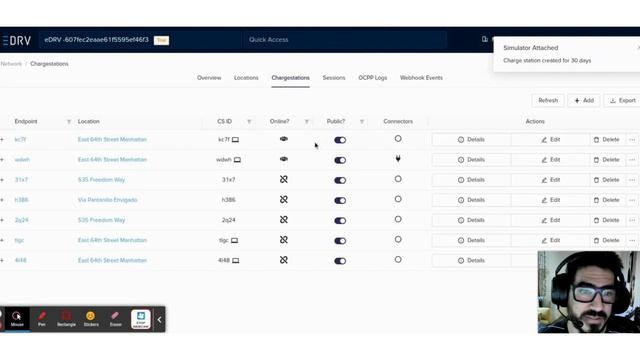Delete the h386 chargestation
Viewport: 640px width, 360px height.
click(x=607, y=200)
